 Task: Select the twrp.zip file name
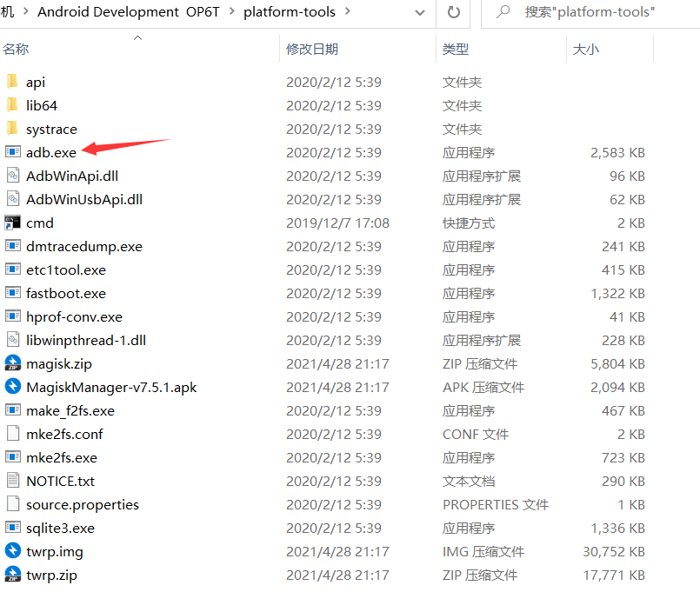coord(51,575)
